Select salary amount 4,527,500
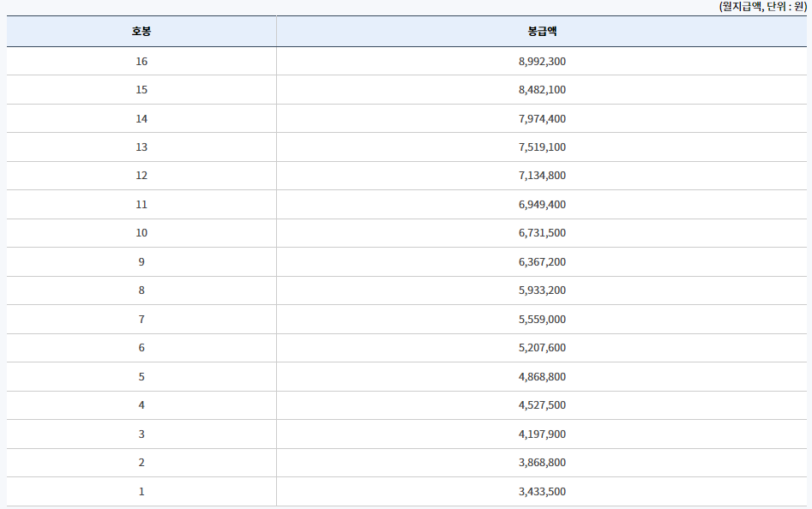Screen dimensions: 812x509 pos(542,405)
